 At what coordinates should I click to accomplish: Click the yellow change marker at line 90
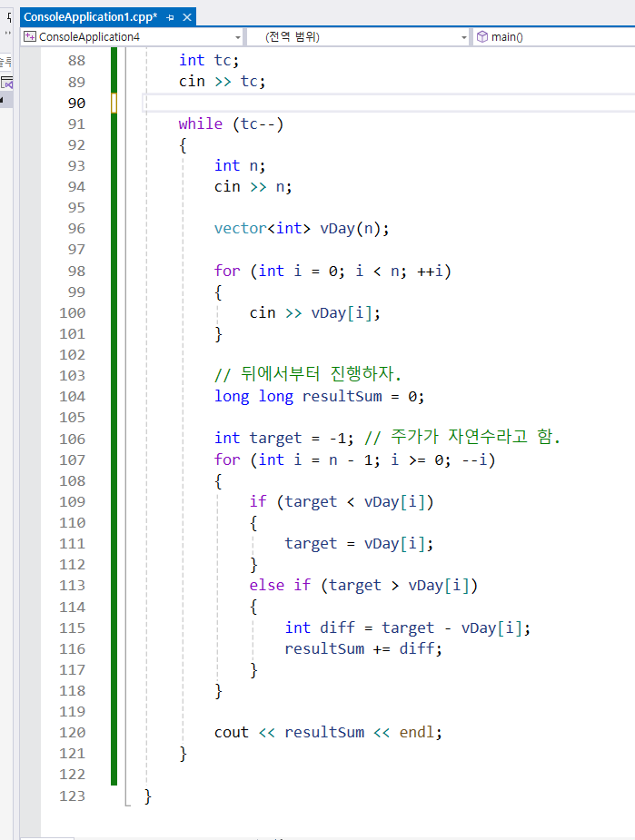tap(114, 103)
